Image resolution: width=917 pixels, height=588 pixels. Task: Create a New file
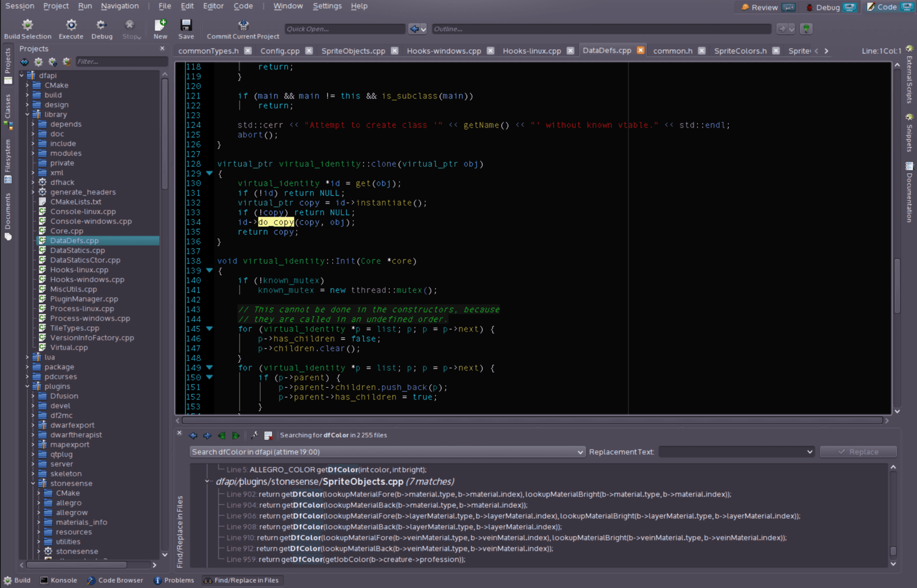[160, 28]
